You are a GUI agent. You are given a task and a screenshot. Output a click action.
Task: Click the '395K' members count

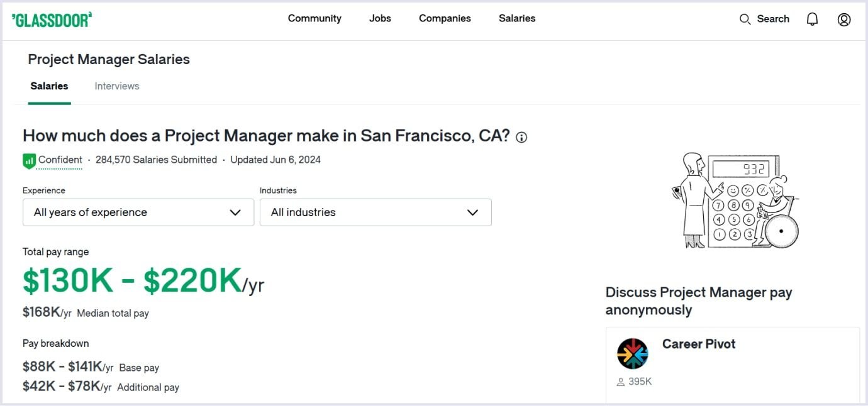(x=640, y=381)
